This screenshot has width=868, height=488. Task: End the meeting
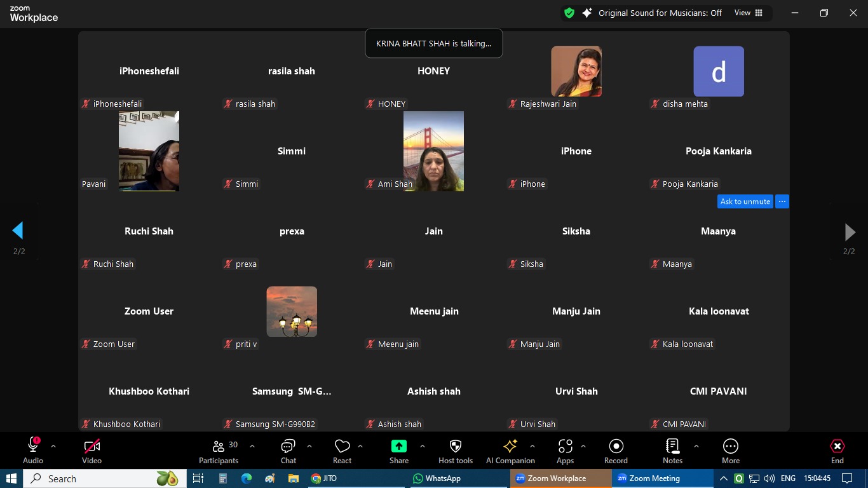(x=837, y=451)
